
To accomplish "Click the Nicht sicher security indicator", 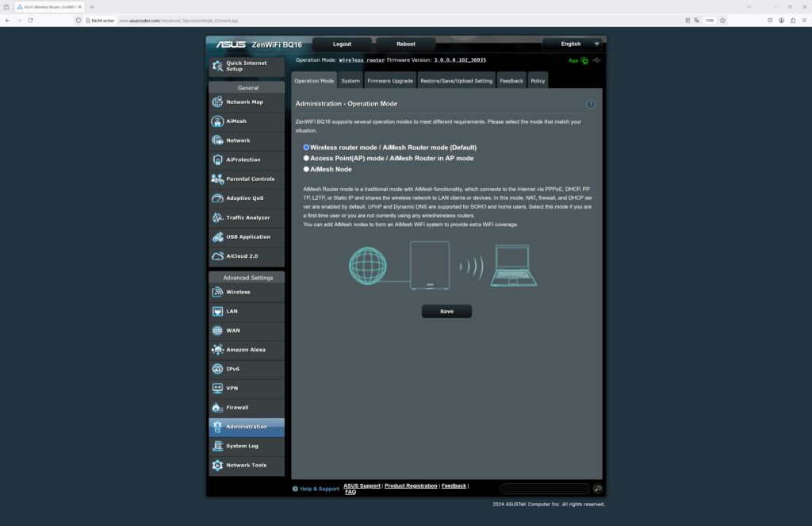I will click(x=100, y=21).
